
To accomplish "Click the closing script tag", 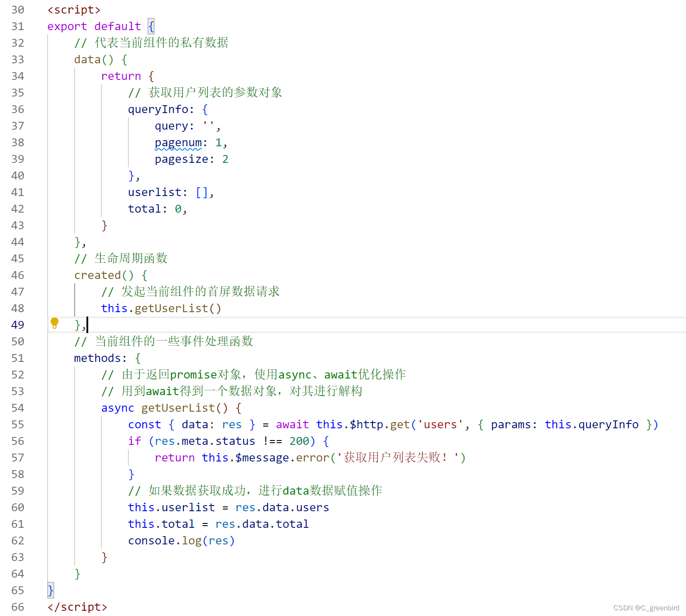I will [77, 607].
